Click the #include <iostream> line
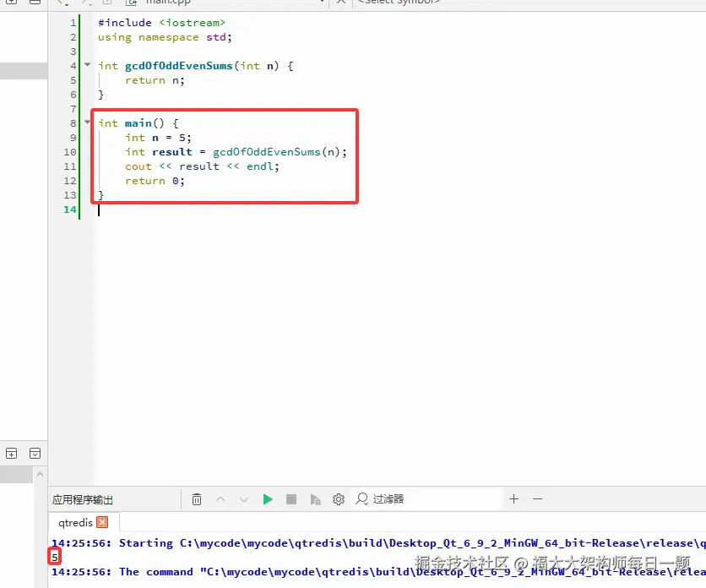 click(161, 23)
